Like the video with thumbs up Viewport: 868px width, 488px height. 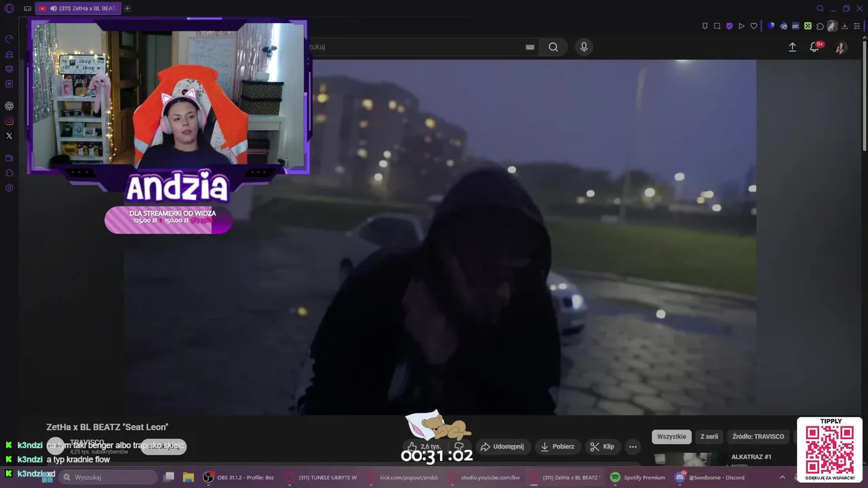click(424, 447)
